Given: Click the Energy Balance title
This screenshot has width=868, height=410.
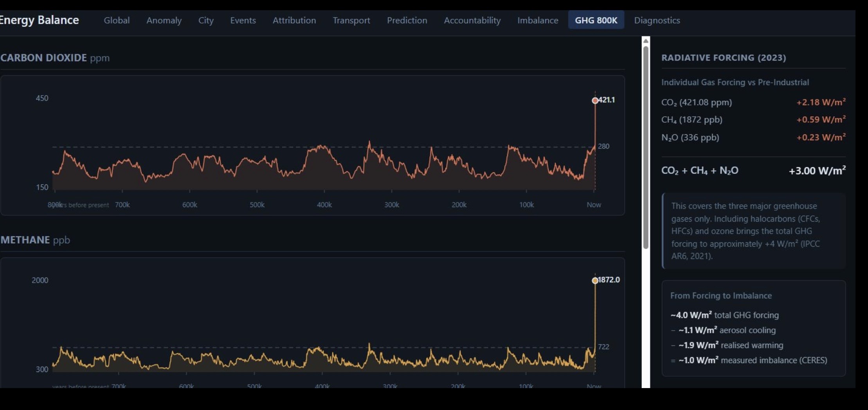Looking at the screenshot, I should (39, 20).
